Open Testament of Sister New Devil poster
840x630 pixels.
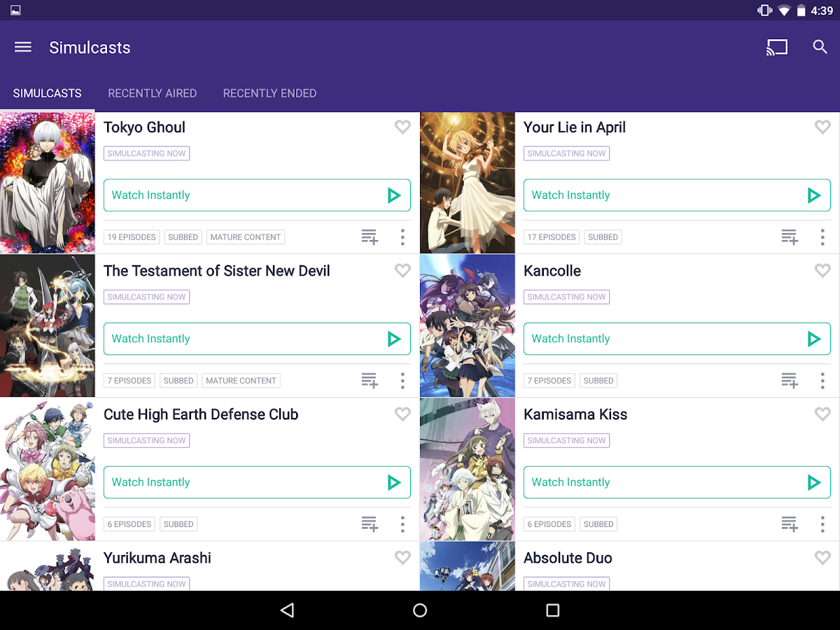[x=48, y=326]
